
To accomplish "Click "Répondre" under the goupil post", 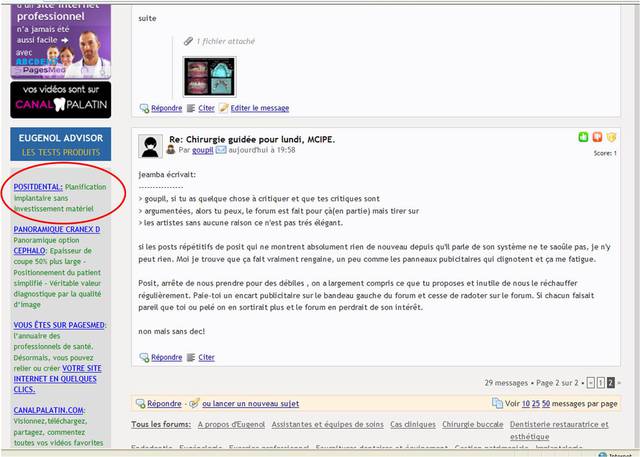I will [166, 357].
